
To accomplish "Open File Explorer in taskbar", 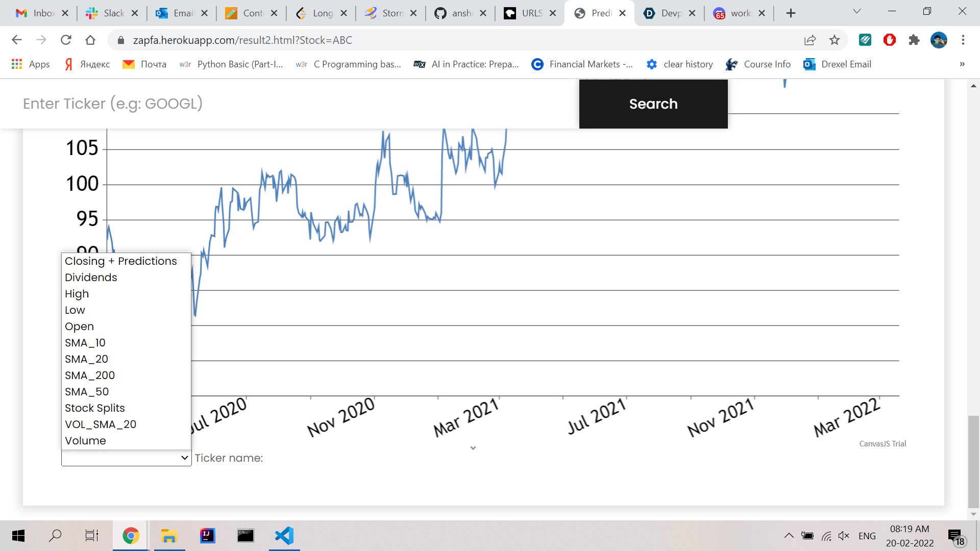I will [169, 536].
